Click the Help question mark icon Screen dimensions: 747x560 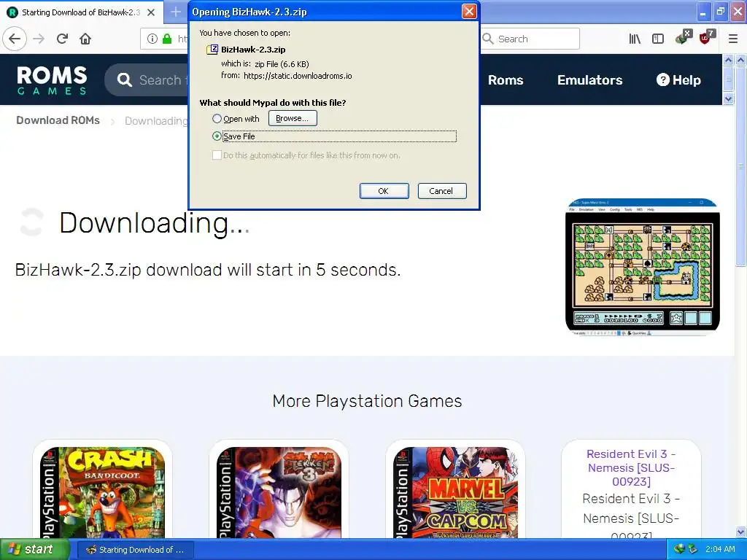(x=662, y=80)
